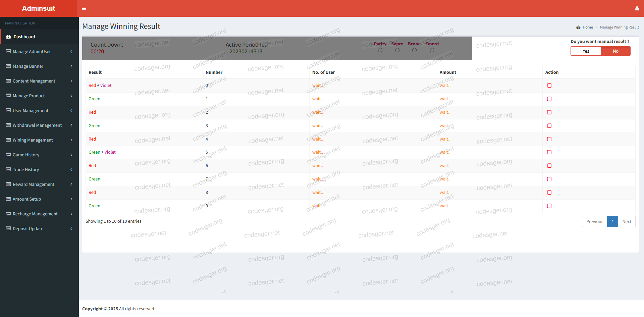Click the Game History list icon
The height and width of the screenshot is (317, 644).
pos(8,155)
